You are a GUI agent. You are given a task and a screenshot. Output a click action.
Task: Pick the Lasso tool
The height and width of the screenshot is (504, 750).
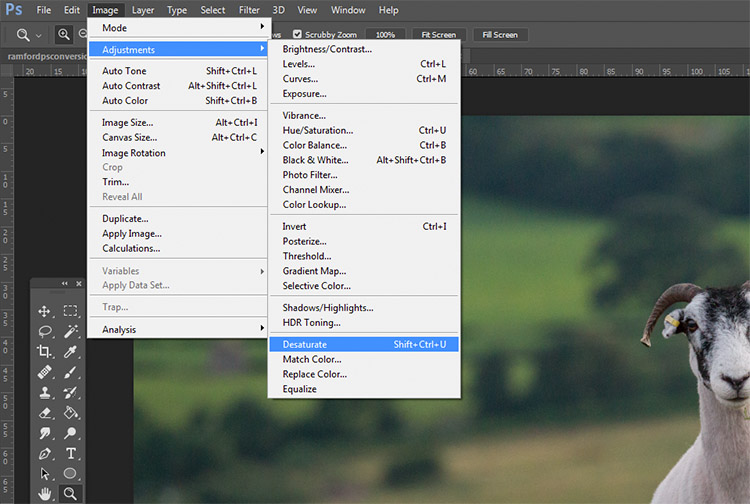pos(44,331)
